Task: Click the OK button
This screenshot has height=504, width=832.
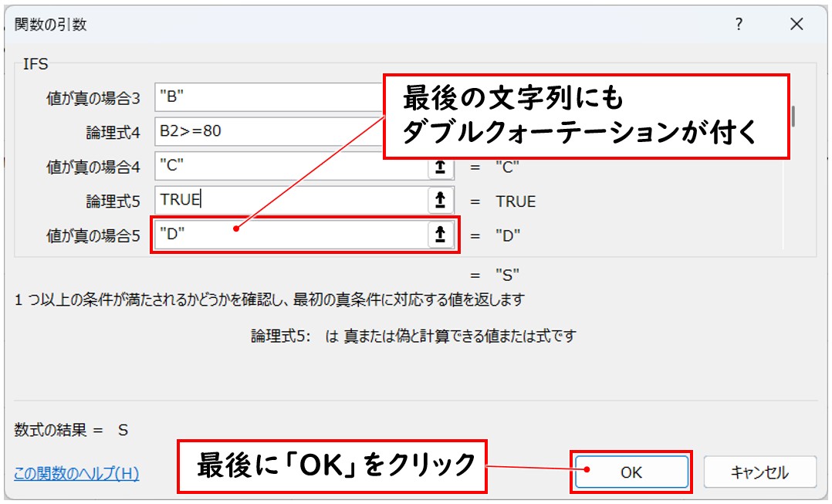Action: click(x=631, y=472)
